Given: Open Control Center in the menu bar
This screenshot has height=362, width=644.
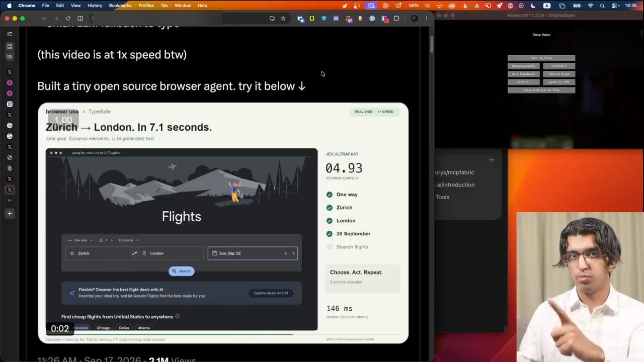Looking at the screenshot, I should pyautogui.click(x=615, y=6).
